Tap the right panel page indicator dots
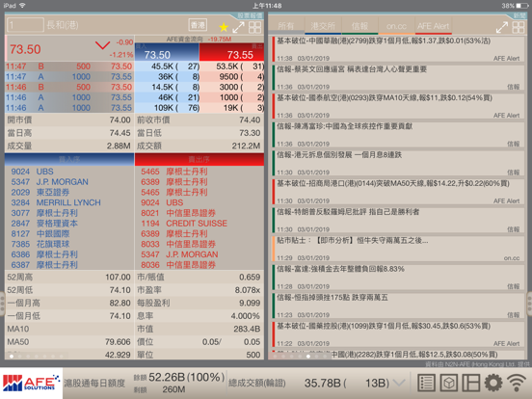The image size is (532, 399). [x=300, y=357]
